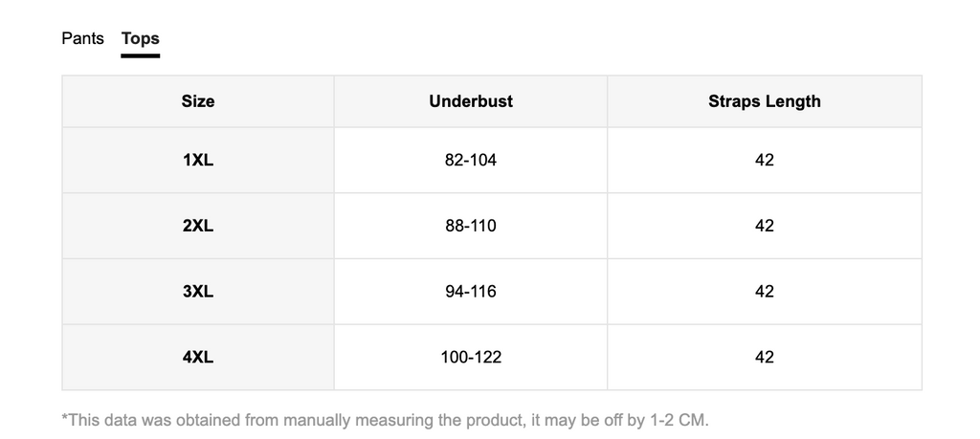Screen dimensions: 980x439
Task: Select the 4XL size cell
Action: (198, 357)
